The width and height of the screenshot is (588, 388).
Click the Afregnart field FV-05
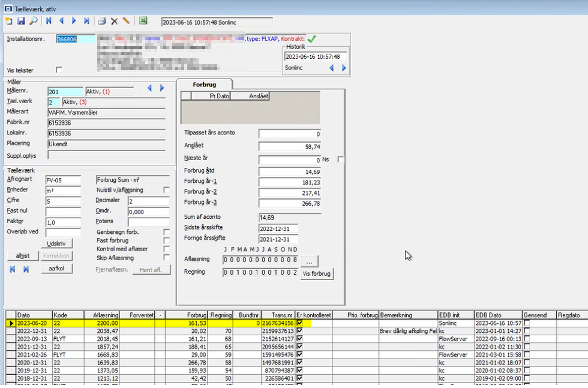coord(63,181)
